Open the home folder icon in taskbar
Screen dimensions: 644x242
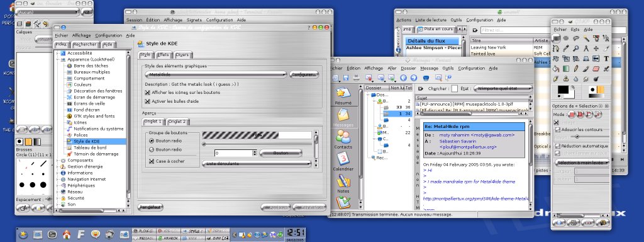click(66, 234)
